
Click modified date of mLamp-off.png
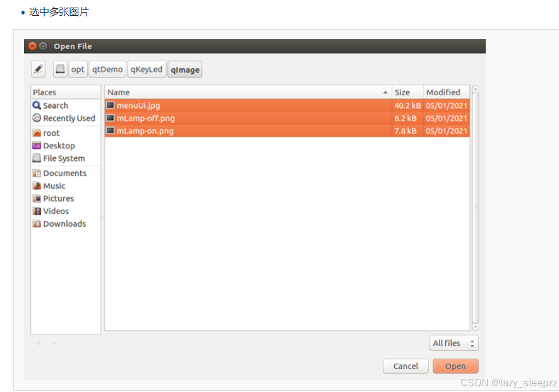[447, 118]
